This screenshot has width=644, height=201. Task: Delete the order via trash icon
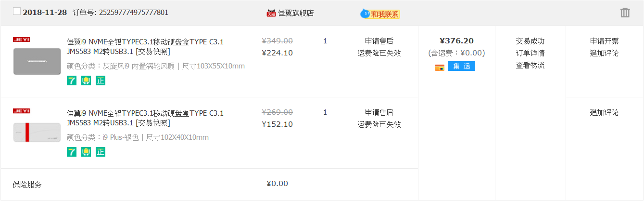coord(625,13)
